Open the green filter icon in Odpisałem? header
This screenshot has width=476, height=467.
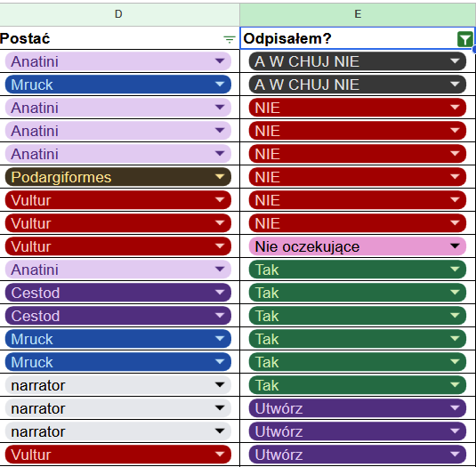(464, 39)
